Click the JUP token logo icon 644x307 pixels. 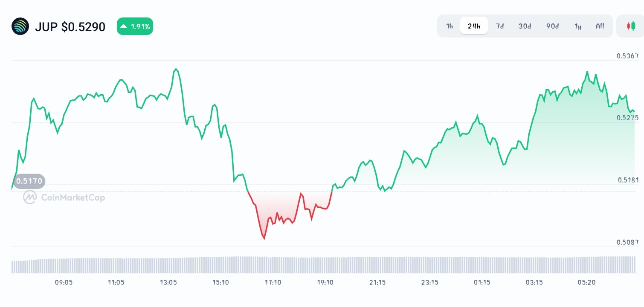pos(20,26)
